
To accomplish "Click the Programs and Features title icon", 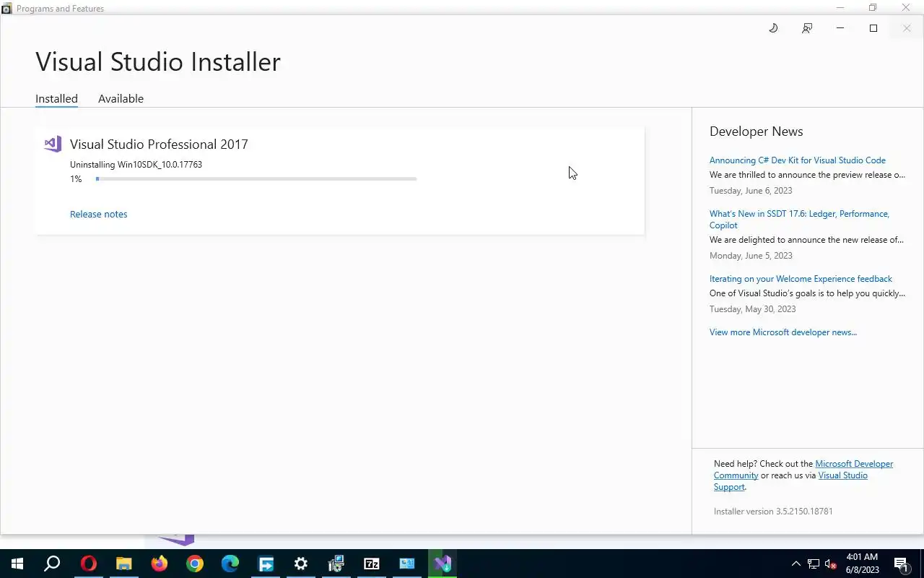I will [x=7, y=9].
